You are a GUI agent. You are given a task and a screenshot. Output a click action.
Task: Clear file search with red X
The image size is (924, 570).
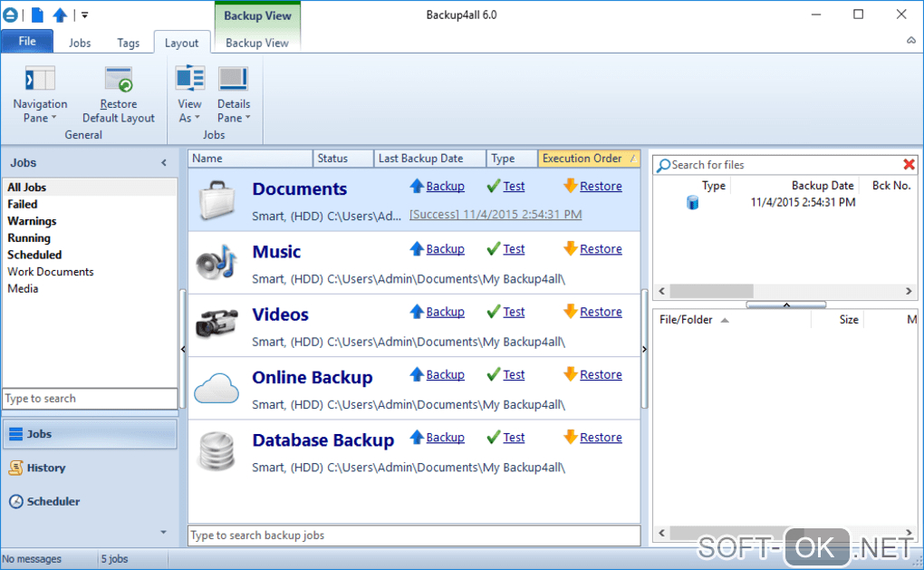[909, 164]
